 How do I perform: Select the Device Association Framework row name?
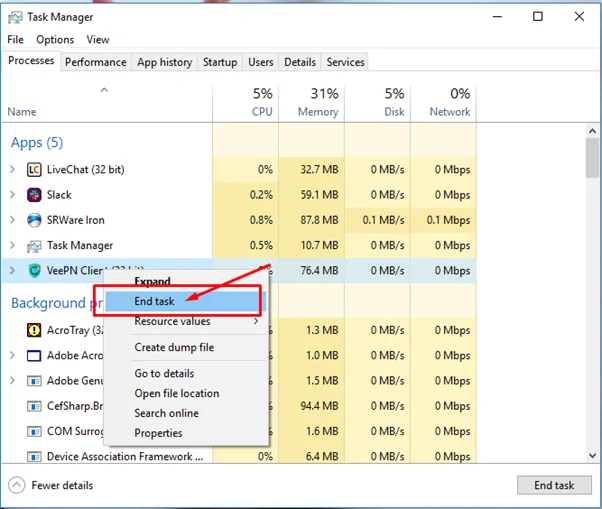click(x=125, y=457)
